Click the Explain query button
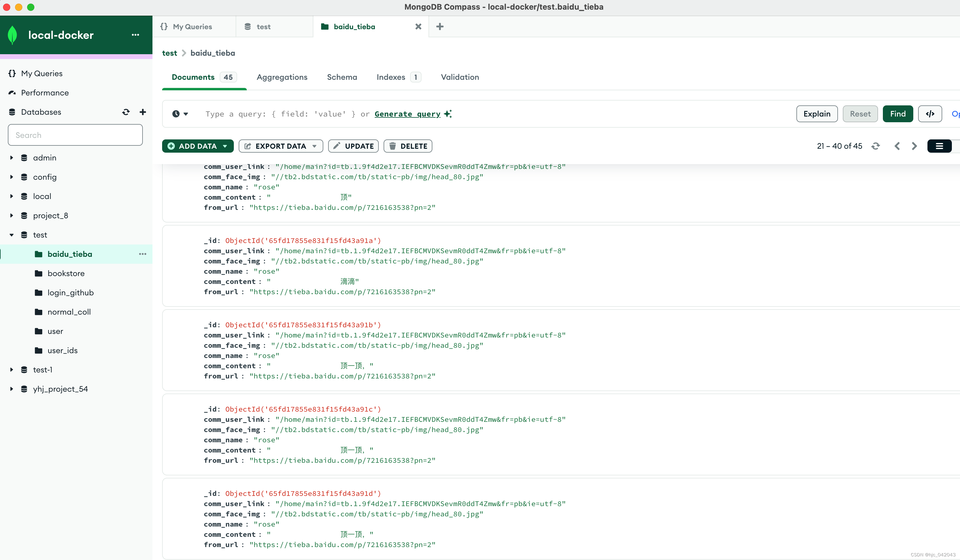Image resolution: width=960 pixels, height=560 pixels. pyautogui.click(x=817, y=113)
